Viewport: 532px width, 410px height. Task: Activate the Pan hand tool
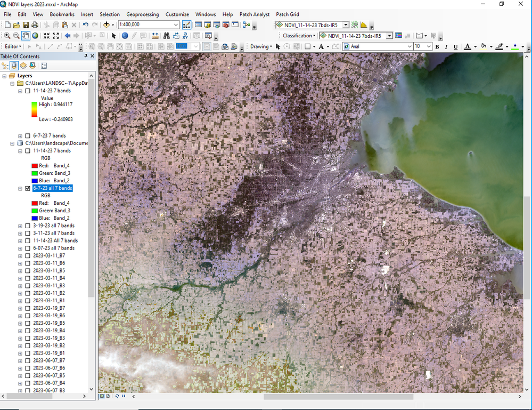[x=26, y=36]
